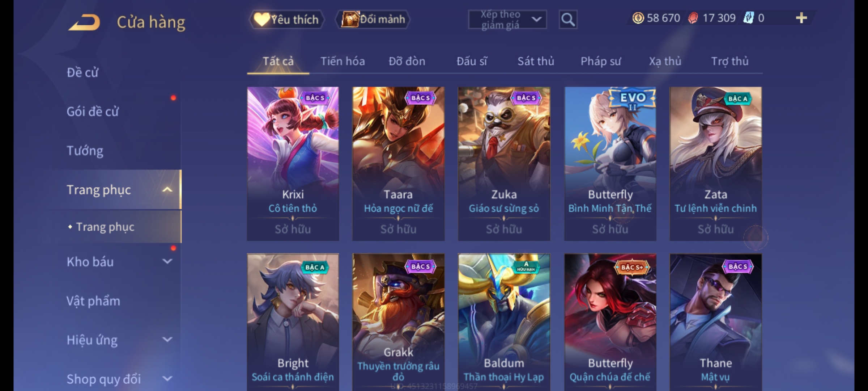Tap the gold coin currency icon
Screen dimensions: 868x391
click(638, 18)
